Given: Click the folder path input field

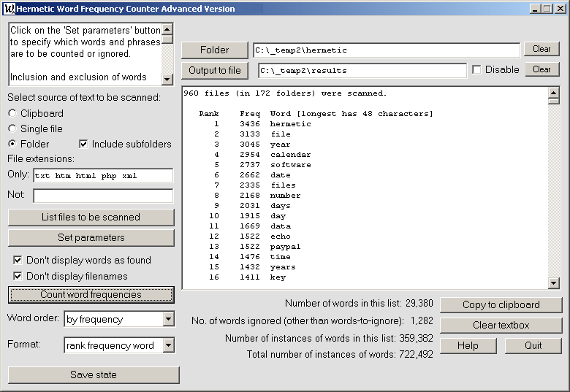Looking at the screenshot, I should pyautogui.click(x=387, y=50).
